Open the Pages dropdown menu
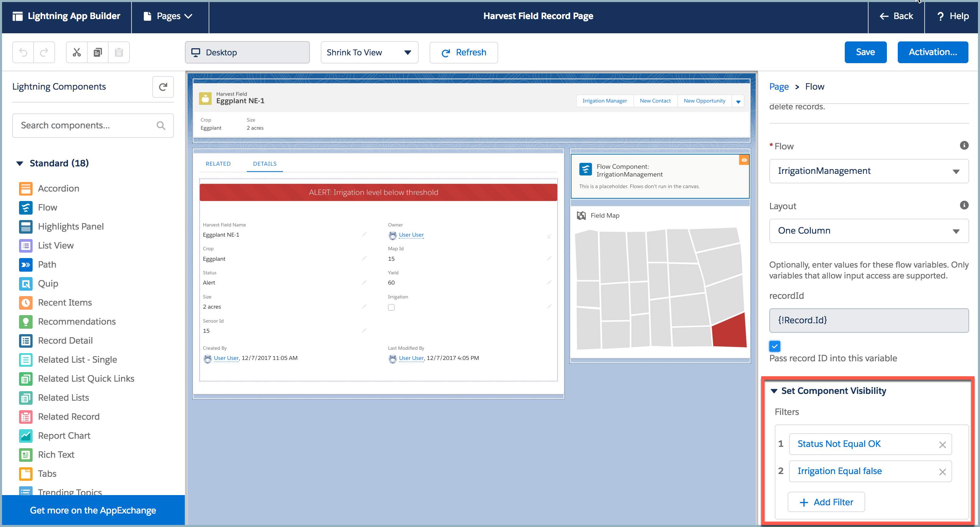980x527 pixels. pos(169,16)
